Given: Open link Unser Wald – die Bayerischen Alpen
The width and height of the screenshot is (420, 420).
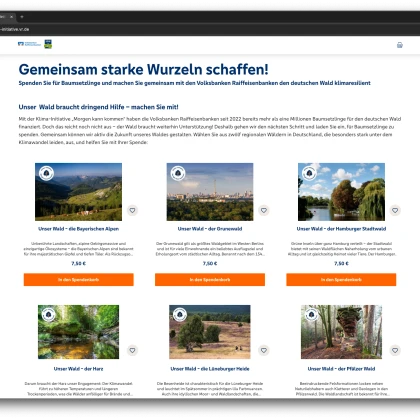Looking at the screenshot, I should 79,229.
